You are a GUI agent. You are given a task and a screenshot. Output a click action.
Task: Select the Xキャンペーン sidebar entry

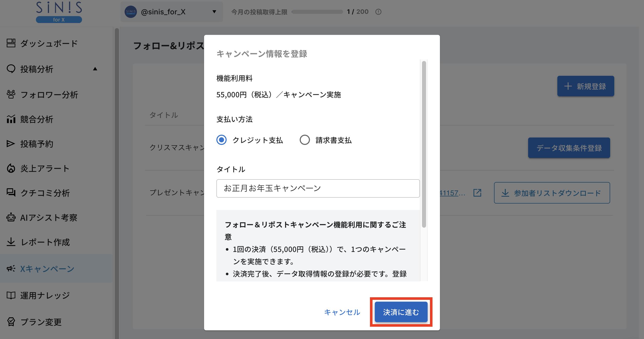tap(47, 269)
